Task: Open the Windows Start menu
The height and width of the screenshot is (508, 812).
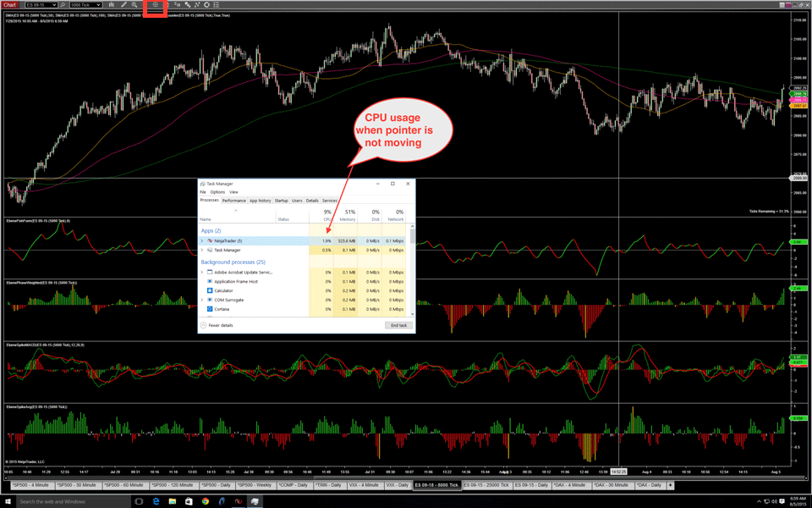Action: pyautogui.click(x=8, y=501)
